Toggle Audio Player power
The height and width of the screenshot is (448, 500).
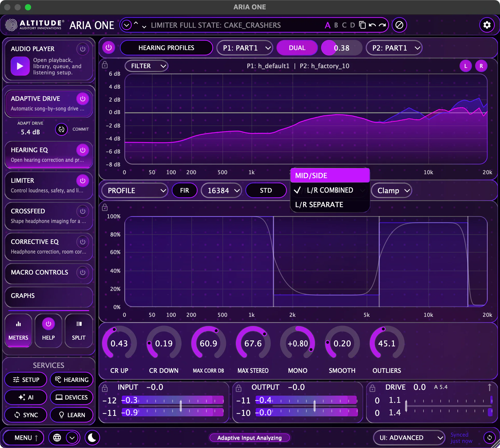[83, 49]
